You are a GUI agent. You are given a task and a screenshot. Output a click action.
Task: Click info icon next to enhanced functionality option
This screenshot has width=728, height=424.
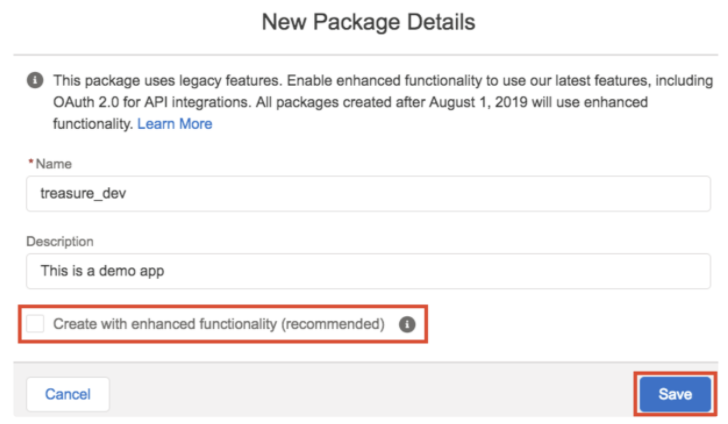tap(407, 324)
